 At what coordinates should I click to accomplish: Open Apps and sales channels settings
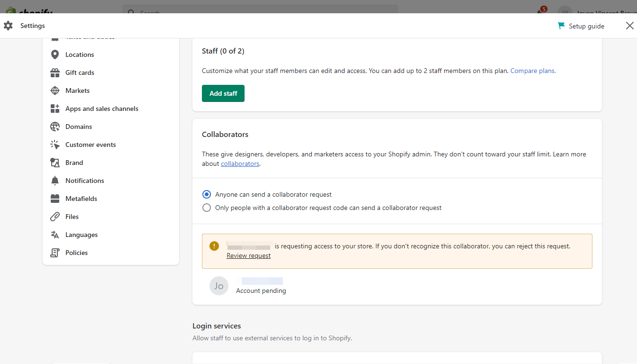100,108
